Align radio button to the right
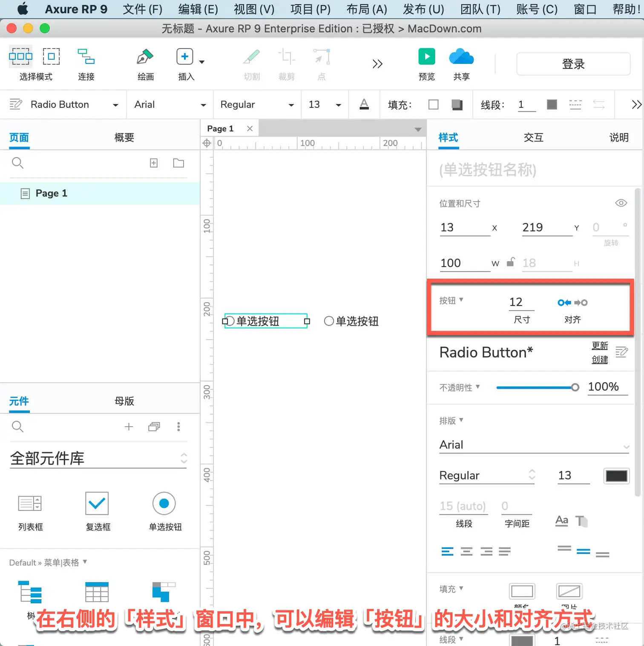Screen dimensions: 644x646 581,303
